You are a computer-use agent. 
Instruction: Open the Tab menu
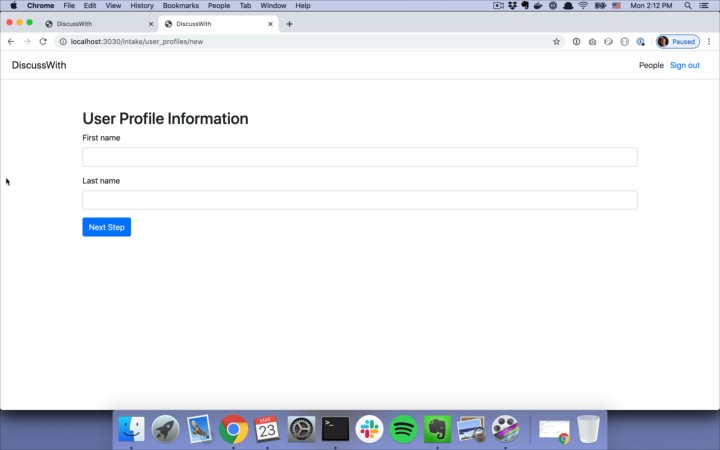pos(245,6)
